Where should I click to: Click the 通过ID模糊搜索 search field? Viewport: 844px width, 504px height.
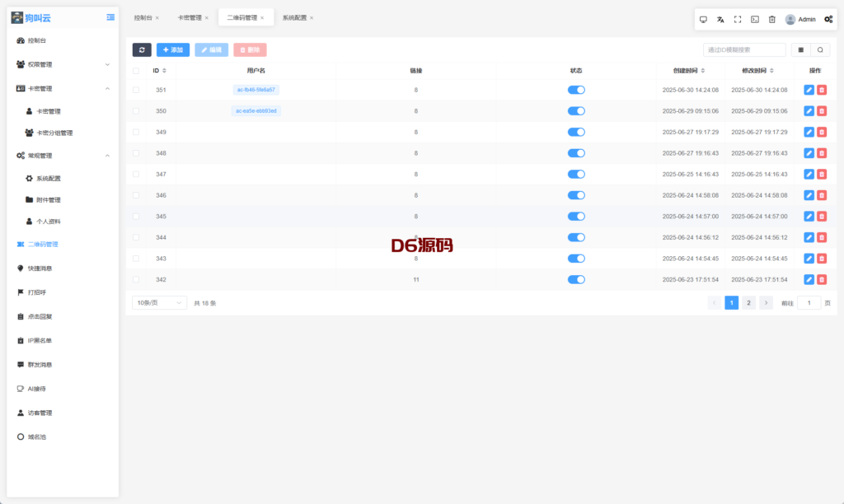point(743,50)
